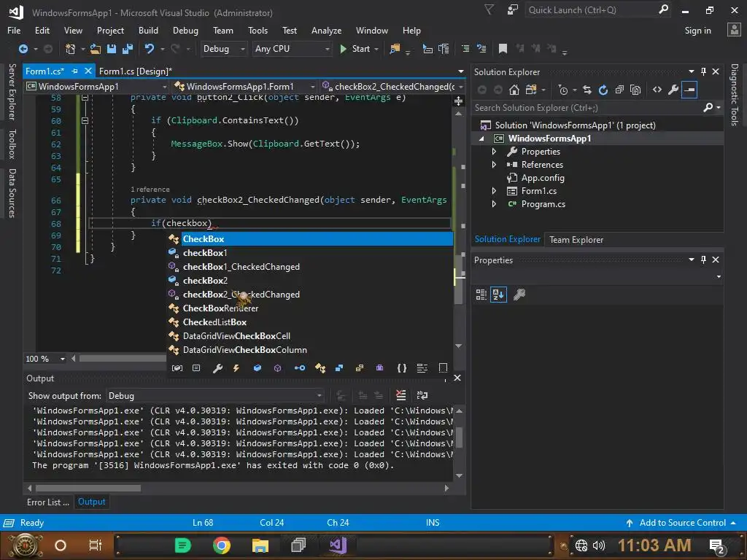This screenshot has width=747, height=560.
Task: Toggle the IntelliSense interfaces filter icon
Action: click(300, 368)
